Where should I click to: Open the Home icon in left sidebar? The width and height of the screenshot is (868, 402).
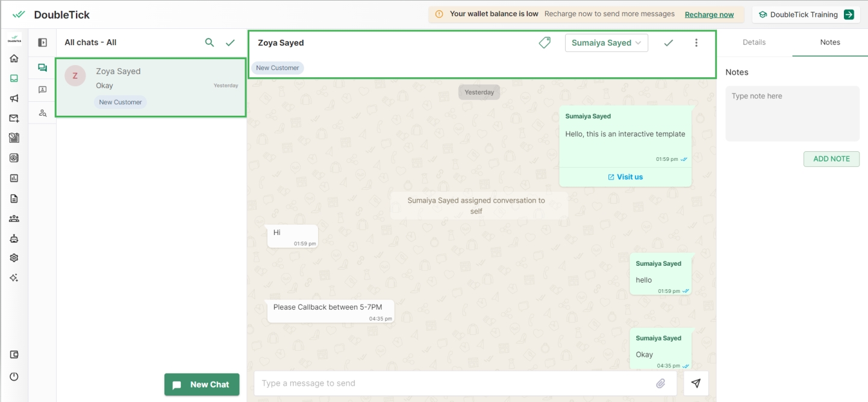point(14,58)
